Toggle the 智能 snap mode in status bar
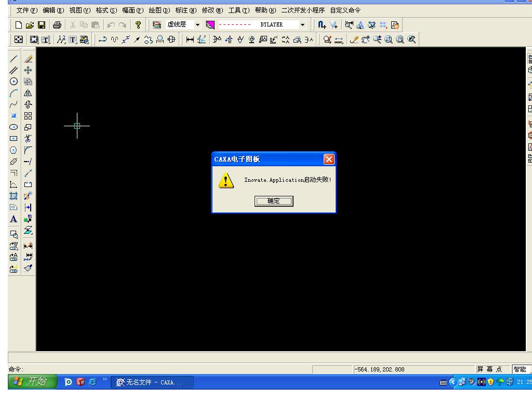Screen dimensions: 532x399 [x=520, y=369]
